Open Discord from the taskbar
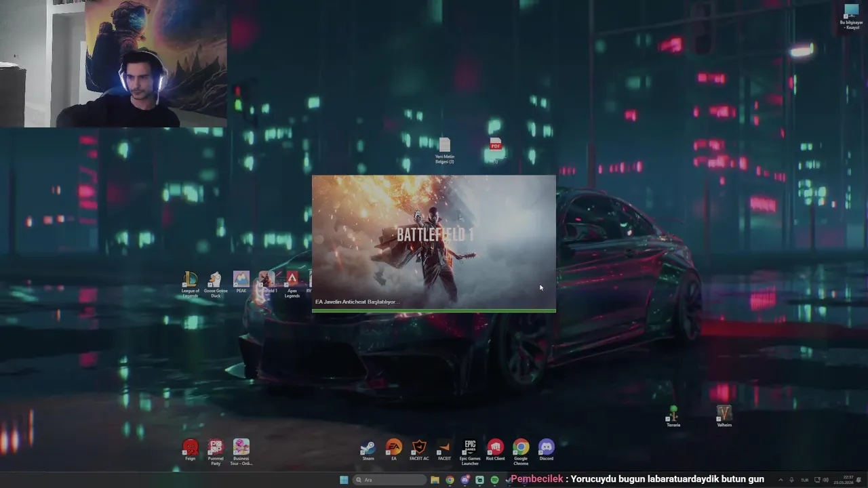The height and width of the screenshot is (488, 868). point(465,480)
